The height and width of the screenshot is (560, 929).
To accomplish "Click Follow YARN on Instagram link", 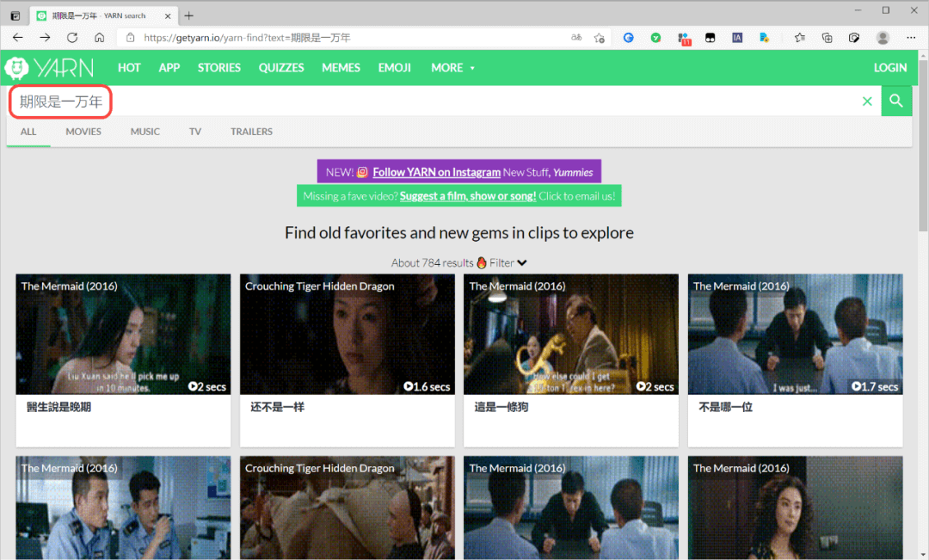I will [437, 172].
